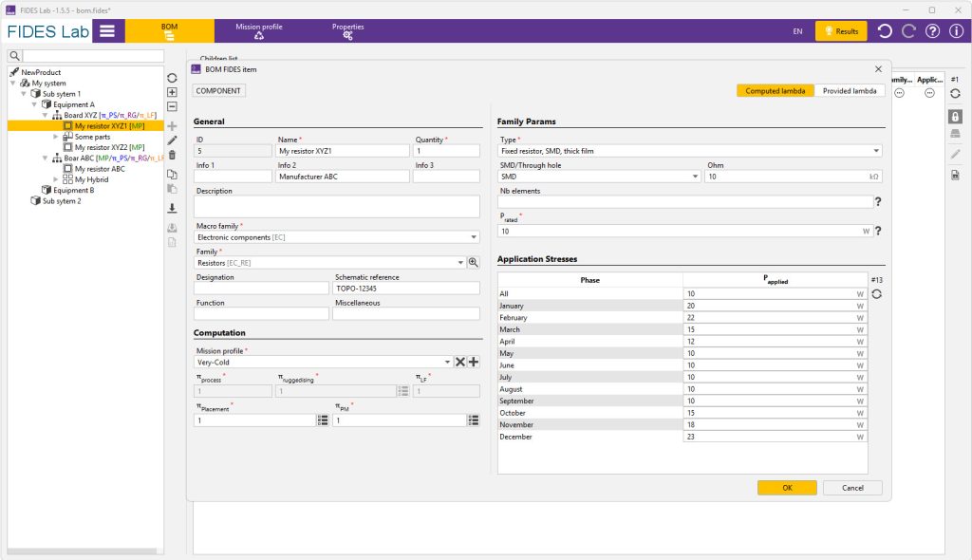
Task: Open the π Placement list icon
Action: point(322,420)
